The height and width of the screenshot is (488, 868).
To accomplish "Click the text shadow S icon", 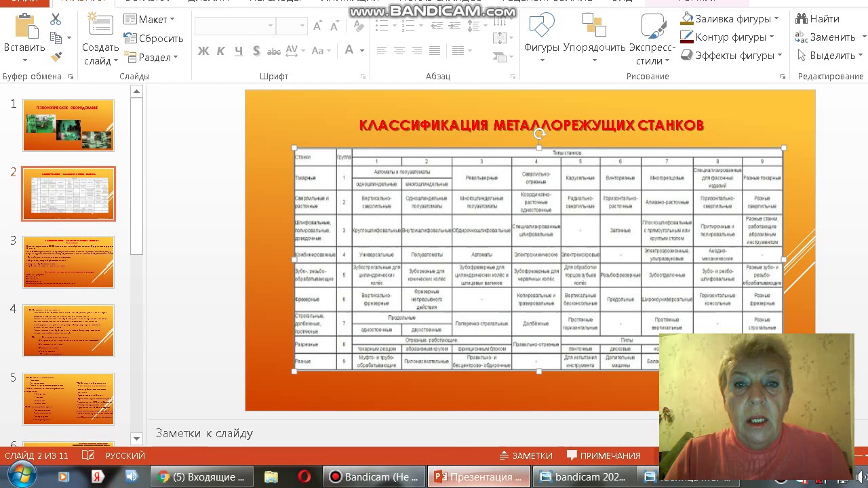I will point(256,51).
